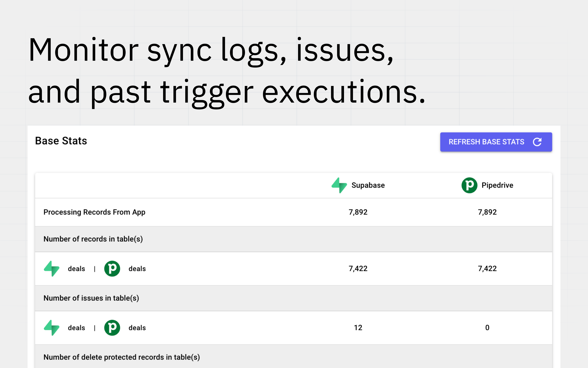Click Supabase issues count 12
Viewport: 588px width, 368px height.
358,328
